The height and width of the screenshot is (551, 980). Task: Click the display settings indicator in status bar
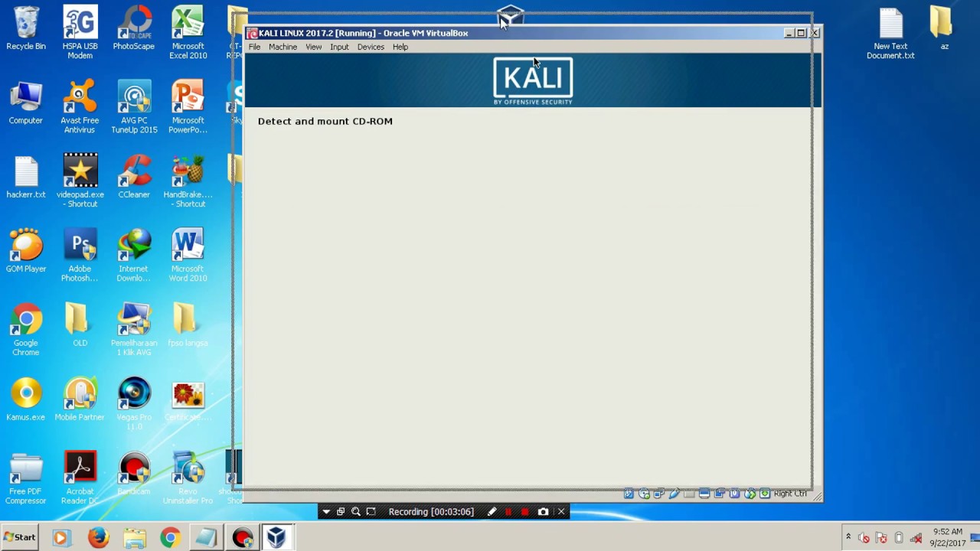704,494
